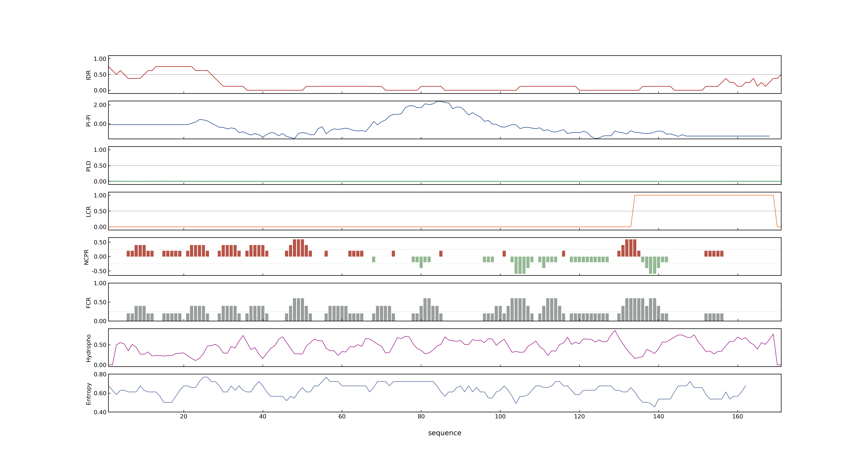Click x-axis tick label 20

pyautogui.click(x=184, y=416)
